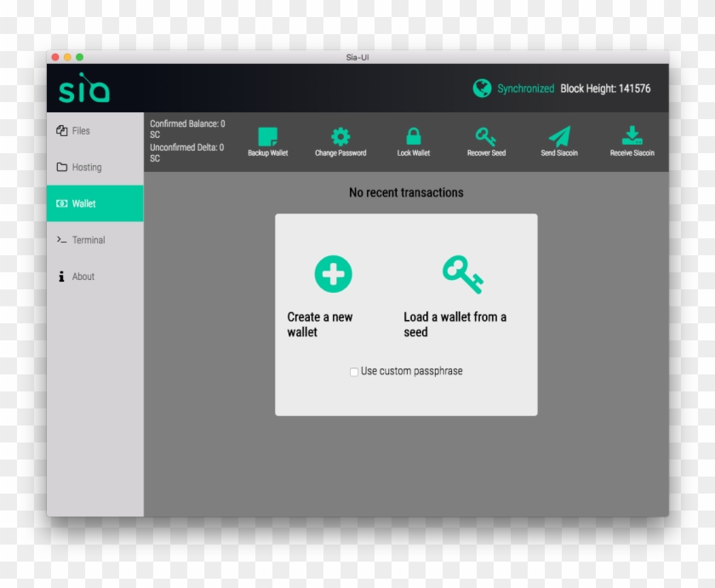This screenshot has height=588, width=715.
Task: Click the Block Height counter
Action: tap(606, 88)
